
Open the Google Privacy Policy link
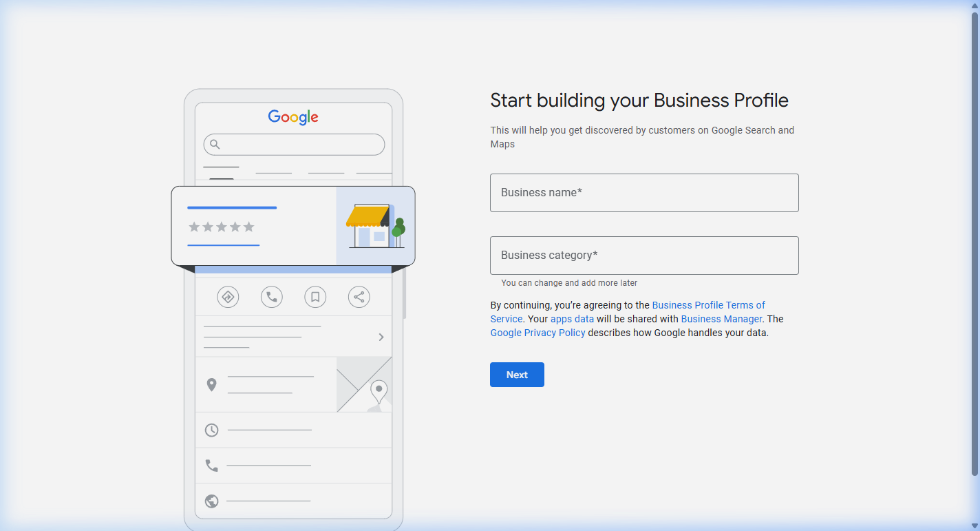pos(537,333)
